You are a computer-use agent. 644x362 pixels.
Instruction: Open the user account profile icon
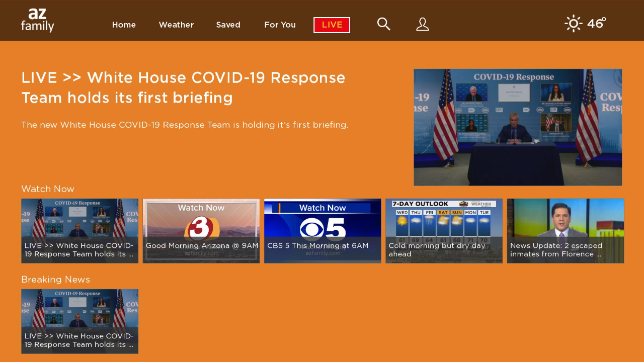(423, 24)
